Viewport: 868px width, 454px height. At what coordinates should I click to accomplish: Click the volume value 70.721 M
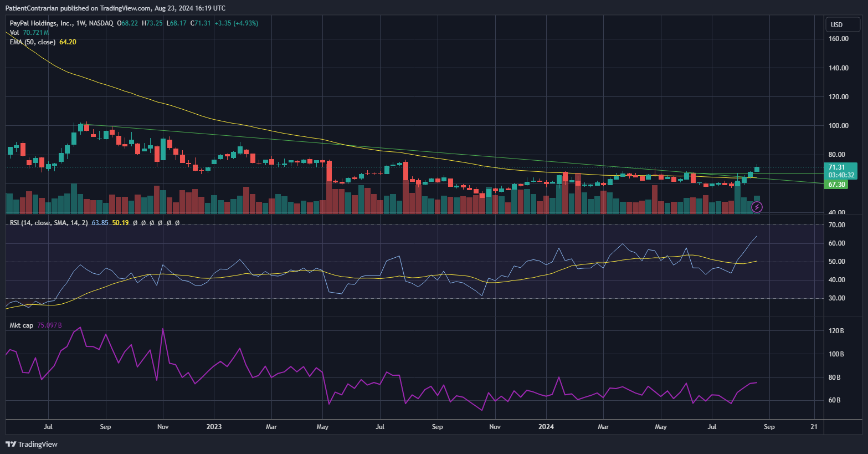(x=36, y=33)
